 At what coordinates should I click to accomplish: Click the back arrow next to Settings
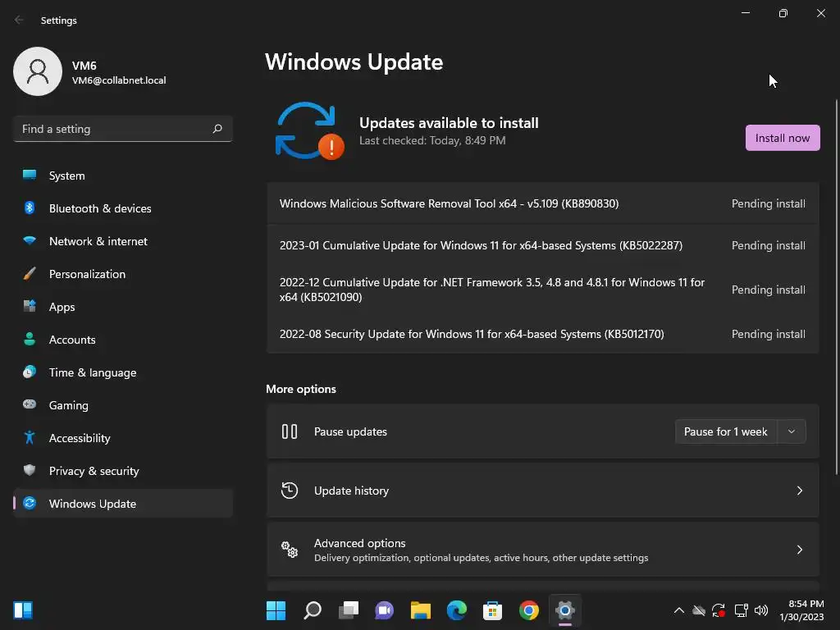[20, 20]
